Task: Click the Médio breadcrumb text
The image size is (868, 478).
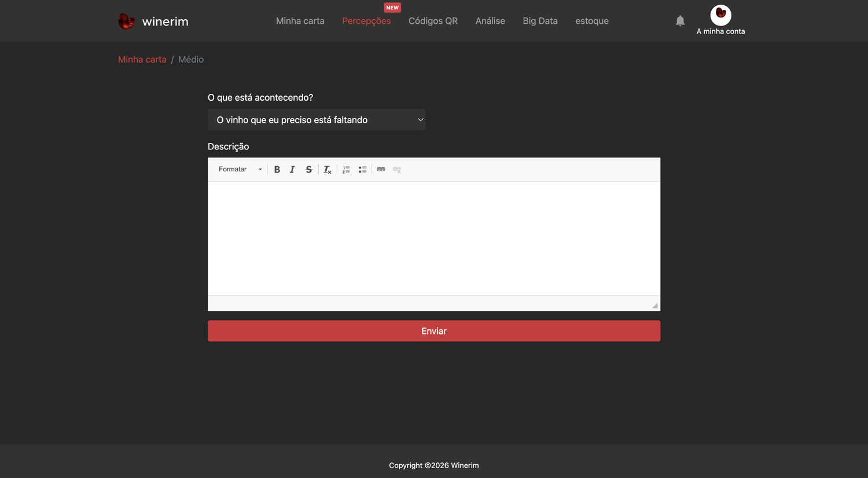Action: 191,60
